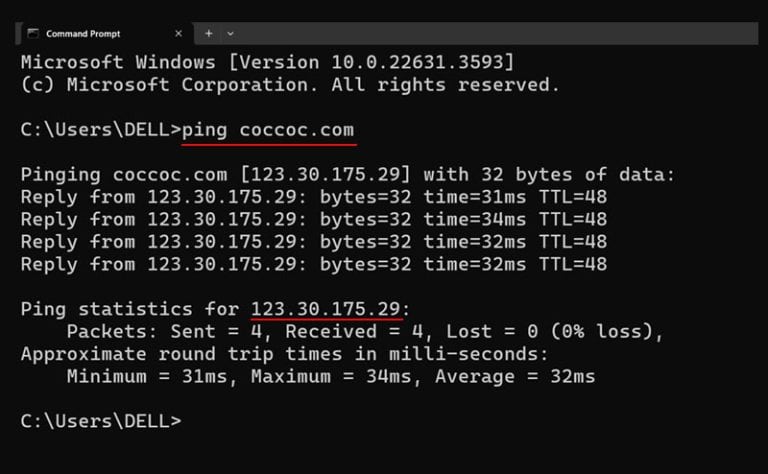Viewport: 768px width, 474px height.
Task: Expand the new tab profile dropdown
Action: [x=231, y=33]
